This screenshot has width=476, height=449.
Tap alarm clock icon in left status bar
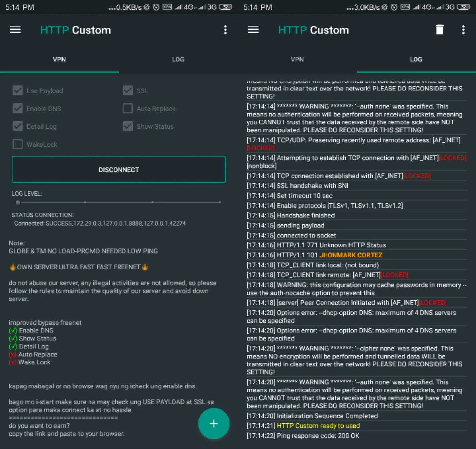(x=156, y=7)
